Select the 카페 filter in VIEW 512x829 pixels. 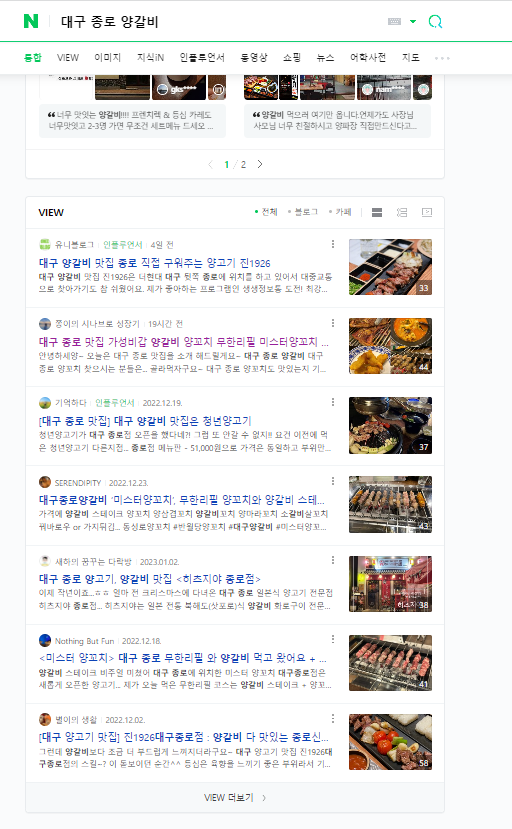(x=340, y=212)
